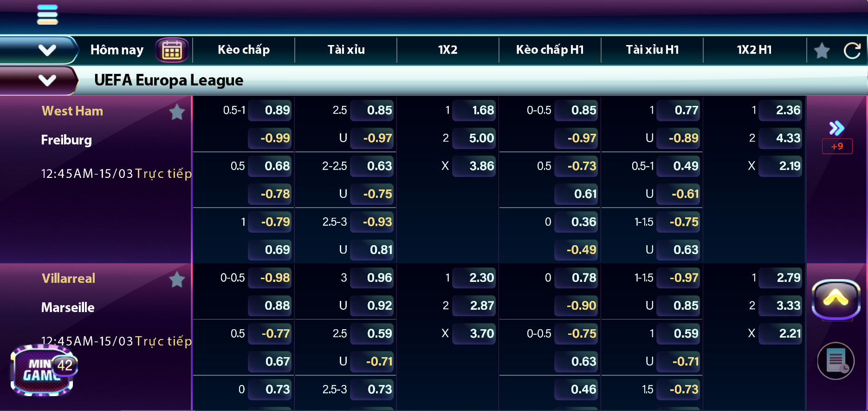The image size is (868, 411).
Task: Pick West Ham handicap odds 0.69
Action: [x=270, y=249]
